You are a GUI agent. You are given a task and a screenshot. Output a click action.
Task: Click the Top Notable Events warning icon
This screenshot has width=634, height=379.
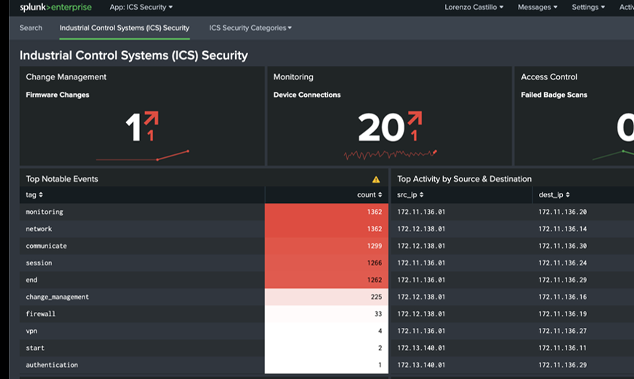click(376, 179)
